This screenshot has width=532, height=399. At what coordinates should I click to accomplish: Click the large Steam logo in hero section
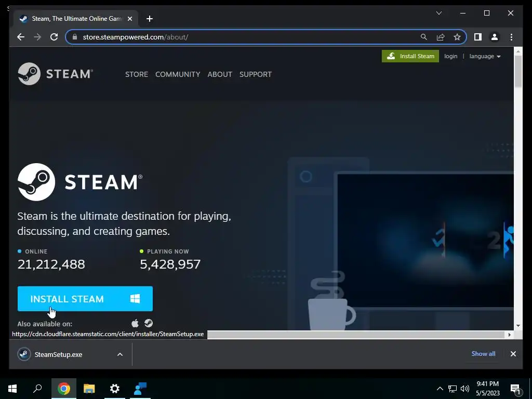[x=80, y=182]
